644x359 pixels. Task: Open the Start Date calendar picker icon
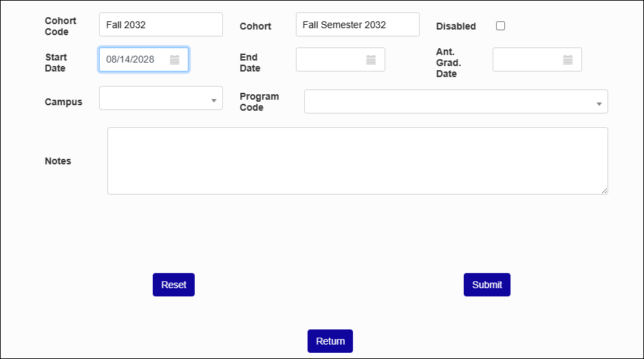click(x=175, y=60)
